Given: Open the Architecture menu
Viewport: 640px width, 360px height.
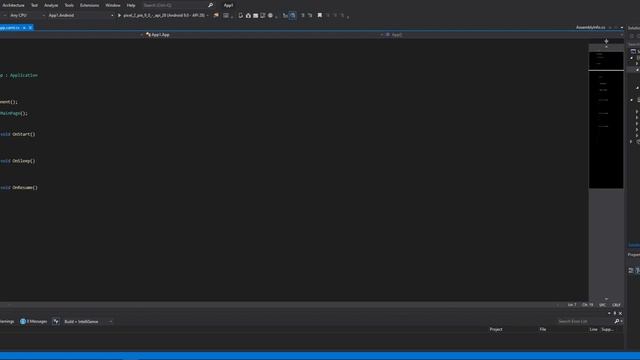Looking at the screenshot, I should point(13,5).
